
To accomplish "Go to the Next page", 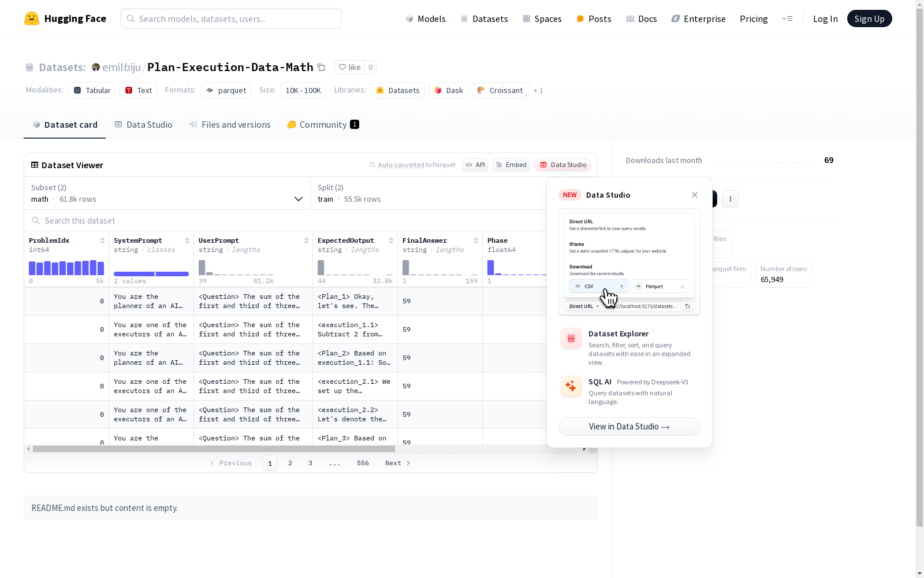I will point(397,463).
